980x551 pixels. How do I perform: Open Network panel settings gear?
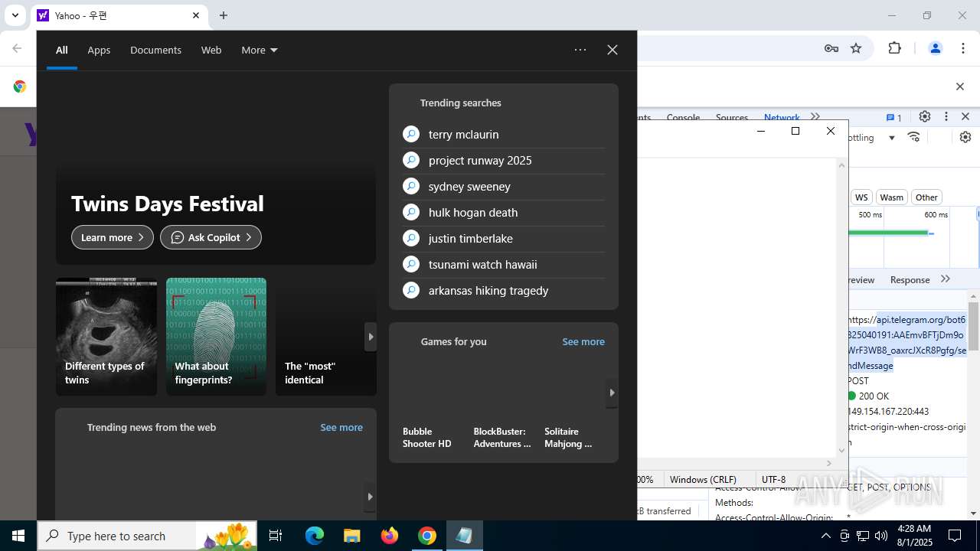(x=965, y=137)
